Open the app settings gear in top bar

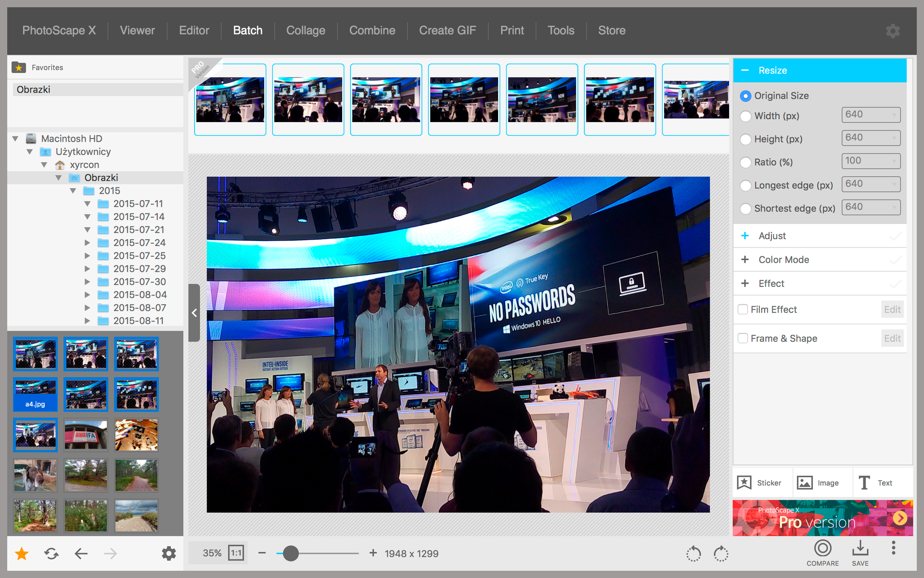click(x=893, y=31)
